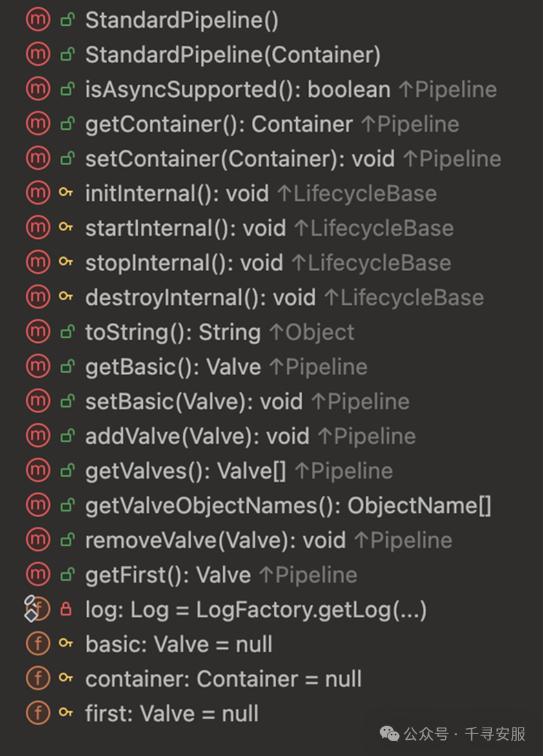543x756 pixels.
Task: Select destroyInternal(): void method
Action: tap(201, 298)
